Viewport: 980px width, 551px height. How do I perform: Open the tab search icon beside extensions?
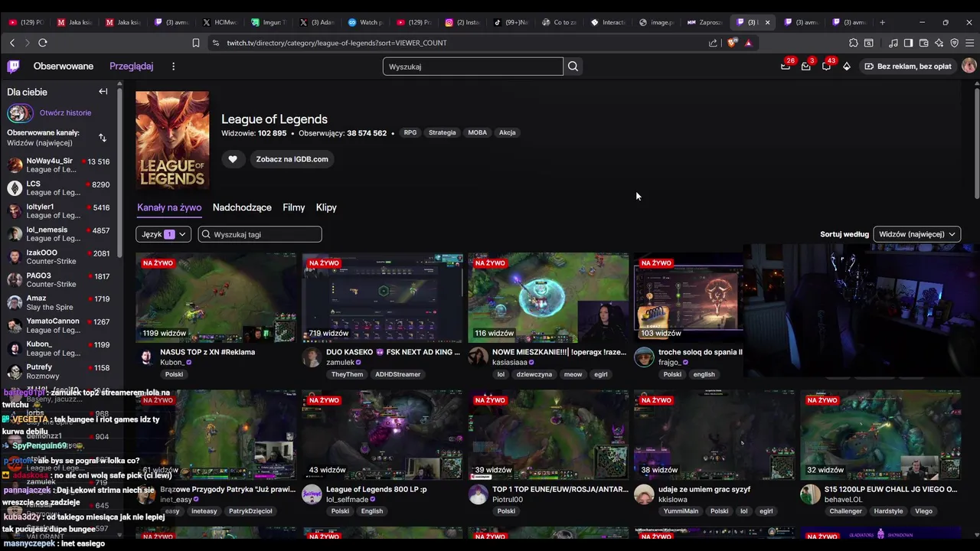tap(869, 43)
